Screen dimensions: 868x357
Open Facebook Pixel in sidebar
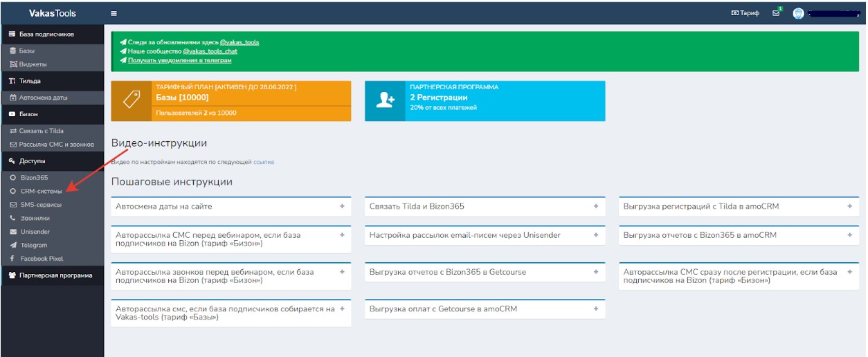(x=42, y=258)
